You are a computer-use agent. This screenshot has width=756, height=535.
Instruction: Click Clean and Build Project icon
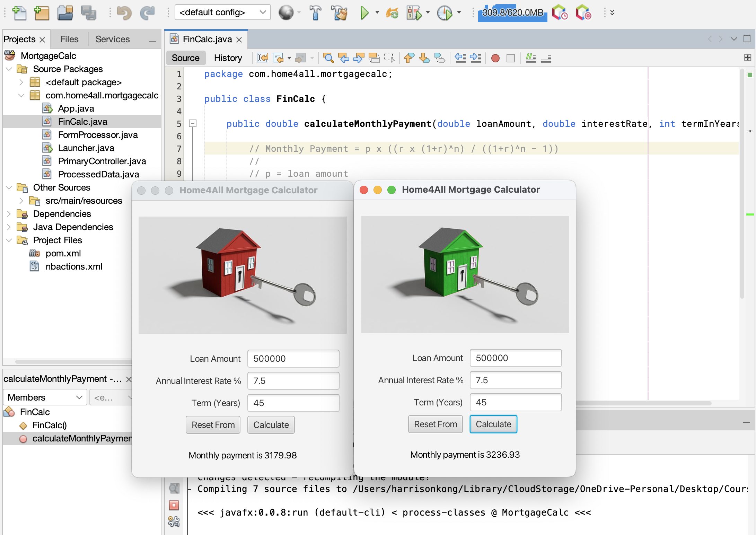pyautogui.click(x=339, y=13)
